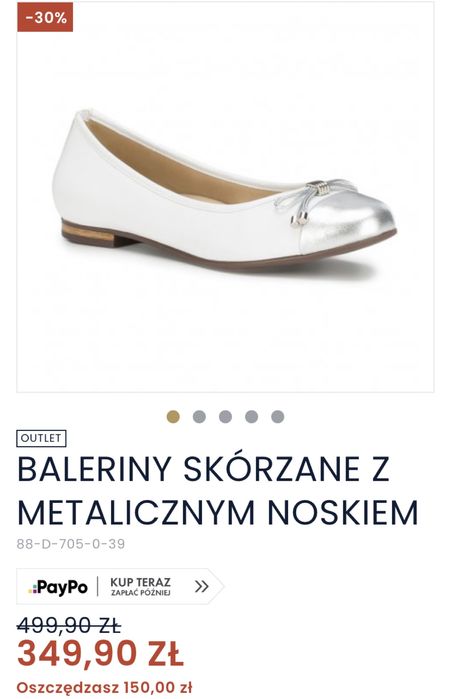This screenshot has height=699, width=451.
Task: Click the product code 88-D-705-0-39
Action: 71,544
